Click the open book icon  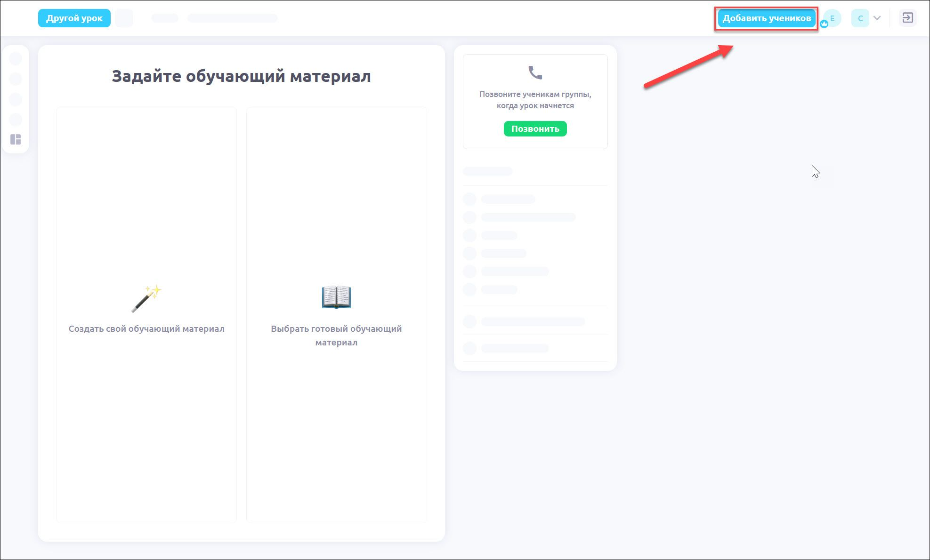coord(336,297)
